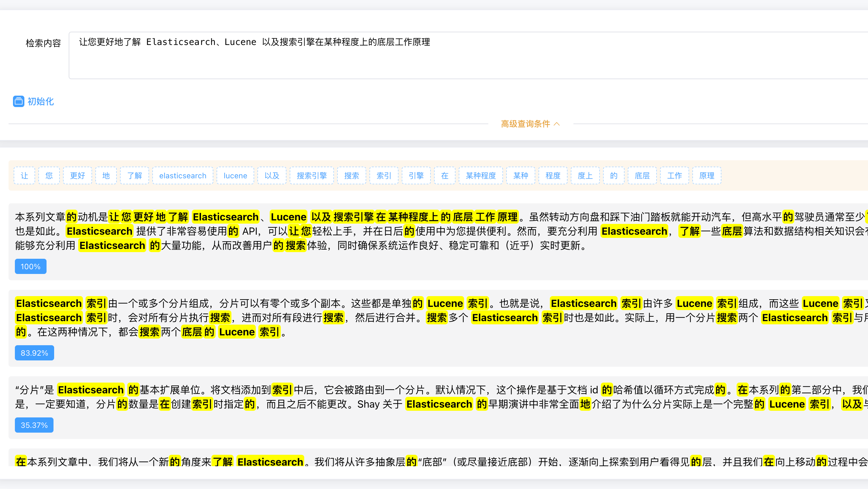Click the 初始化 folder icon
The width and height of the screenshot is (868, 489).
19,101
